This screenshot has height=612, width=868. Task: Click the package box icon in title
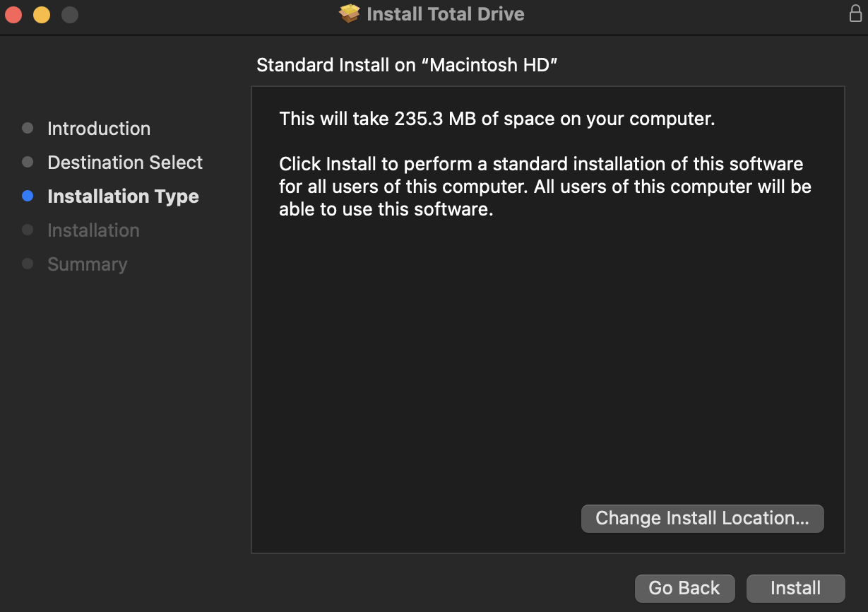coord(350,13)
